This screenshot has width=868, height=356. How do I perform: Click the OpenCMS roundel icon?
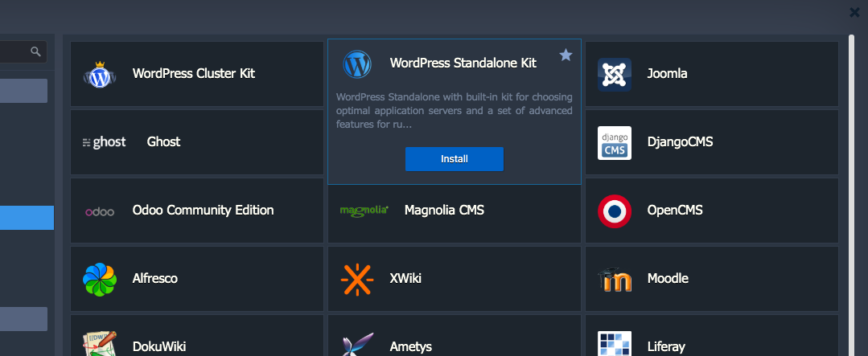[615, 211]
